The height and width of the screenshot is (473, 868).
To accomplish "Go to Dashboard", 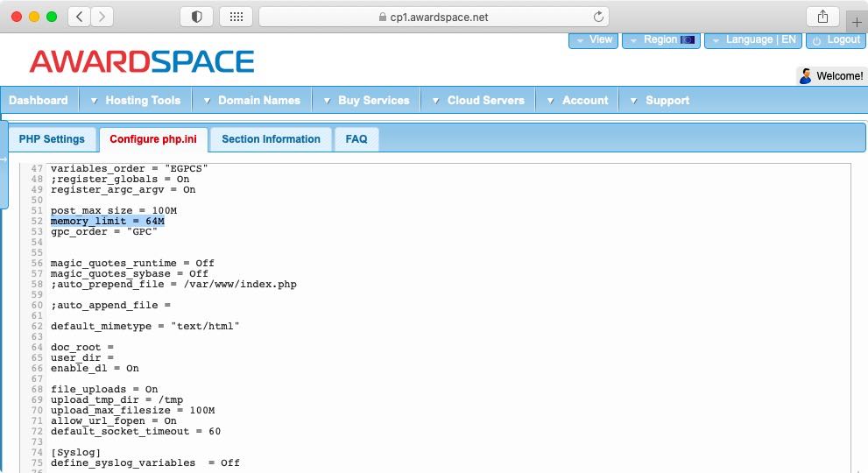I will tap(39, 100).
